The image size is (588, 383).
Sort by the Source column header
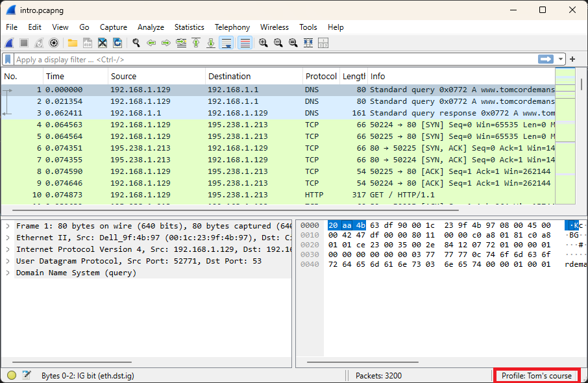(x=157, y=76)
